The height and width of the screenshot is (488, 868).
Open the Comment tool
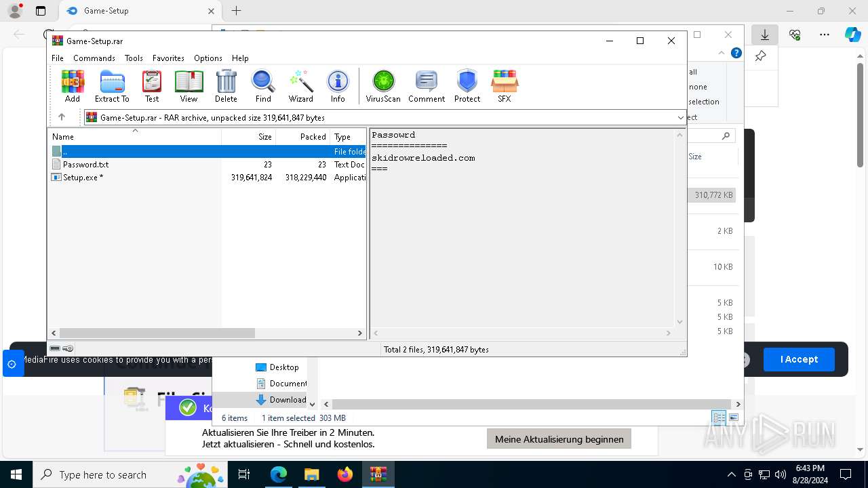pos(427,86)
